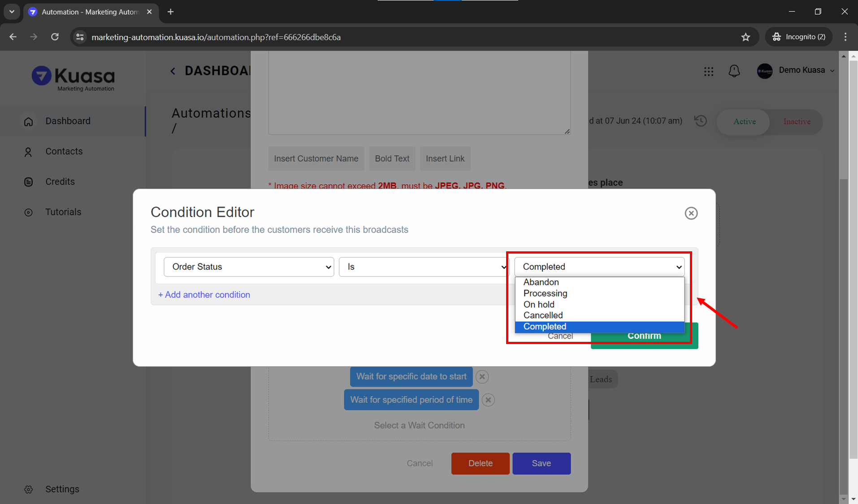Set automation to Active
The image size is (858, 504).
744,121
